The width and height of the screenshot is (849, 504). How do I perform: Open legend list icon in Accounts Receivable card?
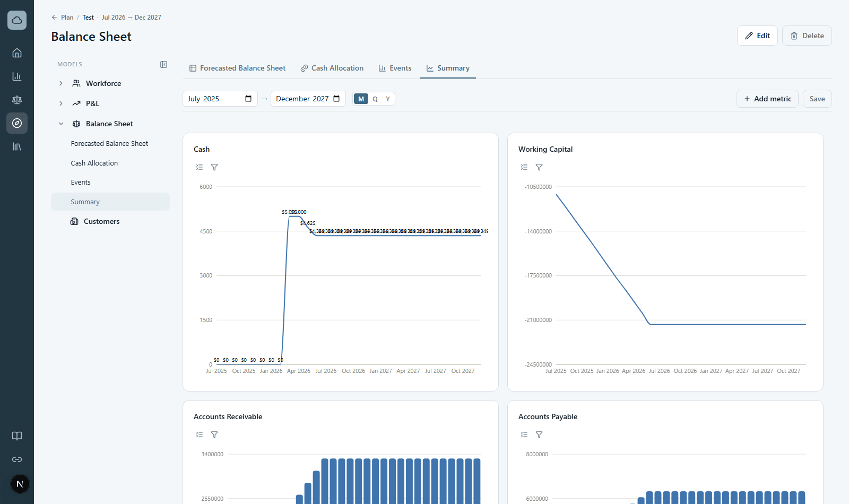200,435
